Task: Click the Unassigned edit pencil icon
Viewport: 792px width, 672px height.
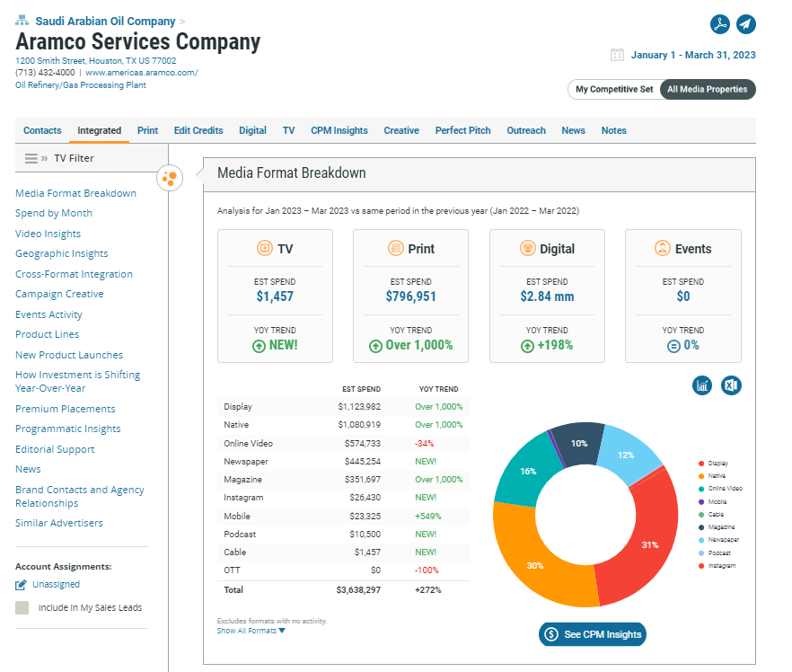Action: click(21, 585)
